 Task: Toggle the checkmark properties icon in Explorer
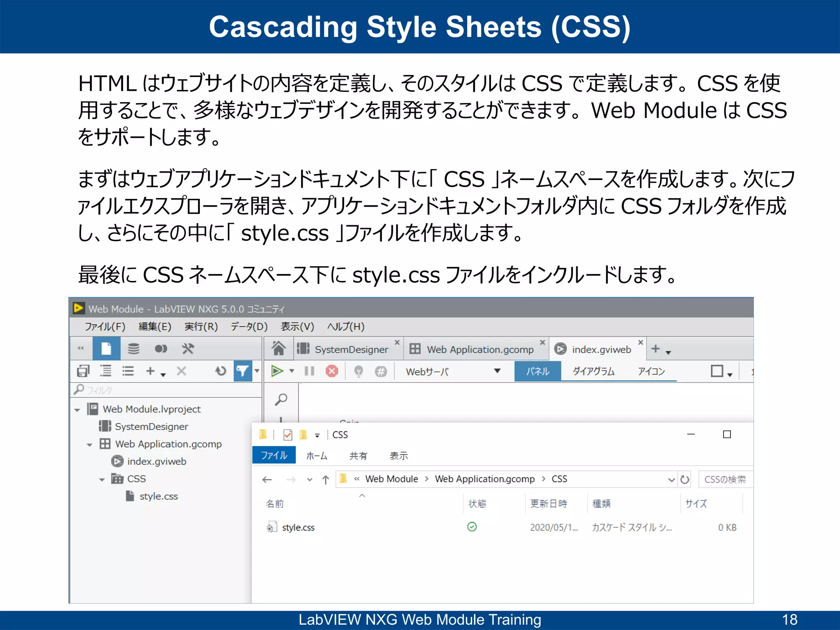point(288,435)
